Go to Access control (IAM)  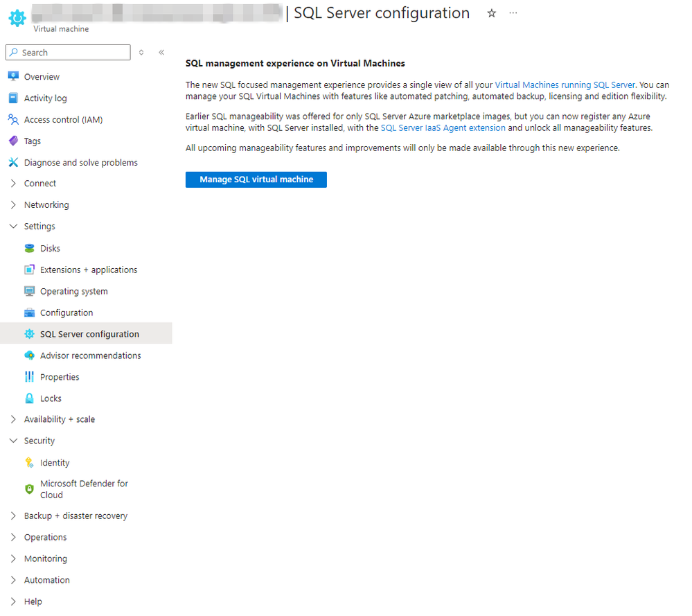(x=63, y=120)
